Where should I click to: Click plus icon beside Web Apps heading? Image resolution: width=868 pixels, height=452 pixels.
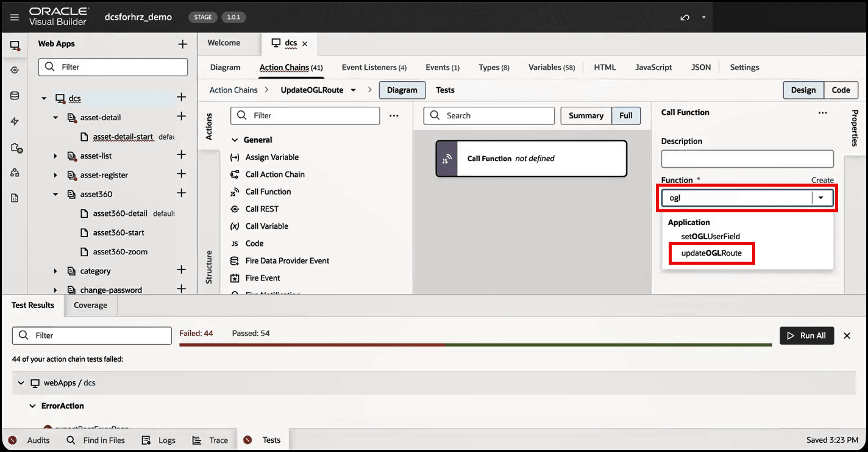[x=182, y=44]
